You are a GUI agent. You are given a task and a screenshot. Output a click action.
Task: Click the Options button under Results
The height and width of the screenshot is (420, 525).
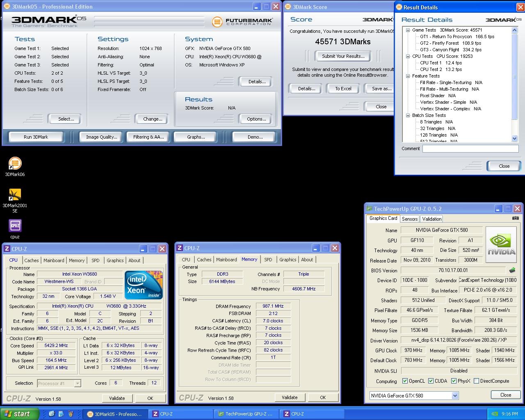pyautogui.click(x=256, y=119)
